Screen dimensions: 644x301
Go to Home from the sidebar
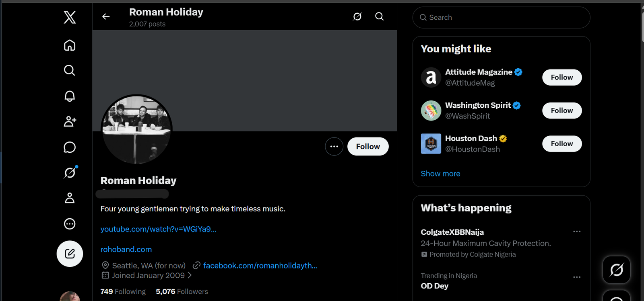[70, 45]
